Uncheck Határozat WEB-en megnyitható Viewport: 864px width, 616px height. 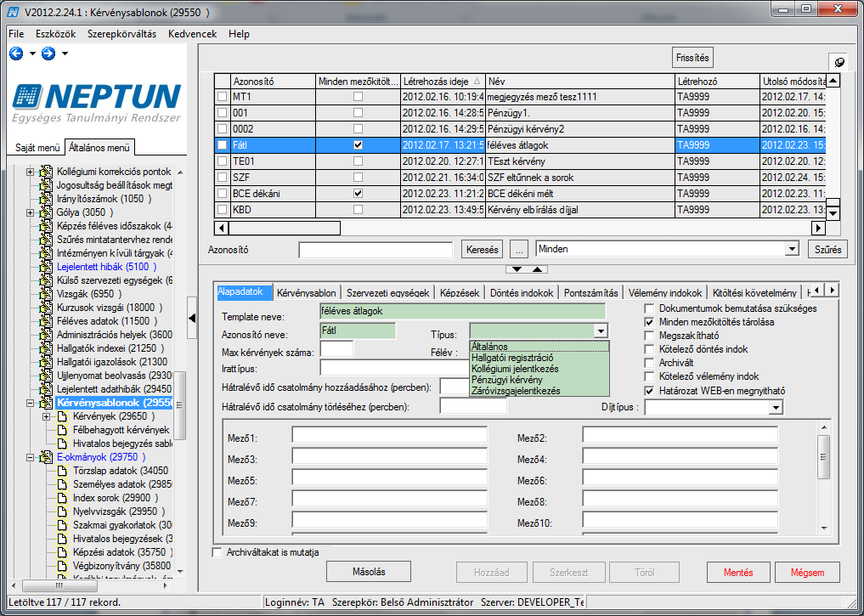(649, 391)
